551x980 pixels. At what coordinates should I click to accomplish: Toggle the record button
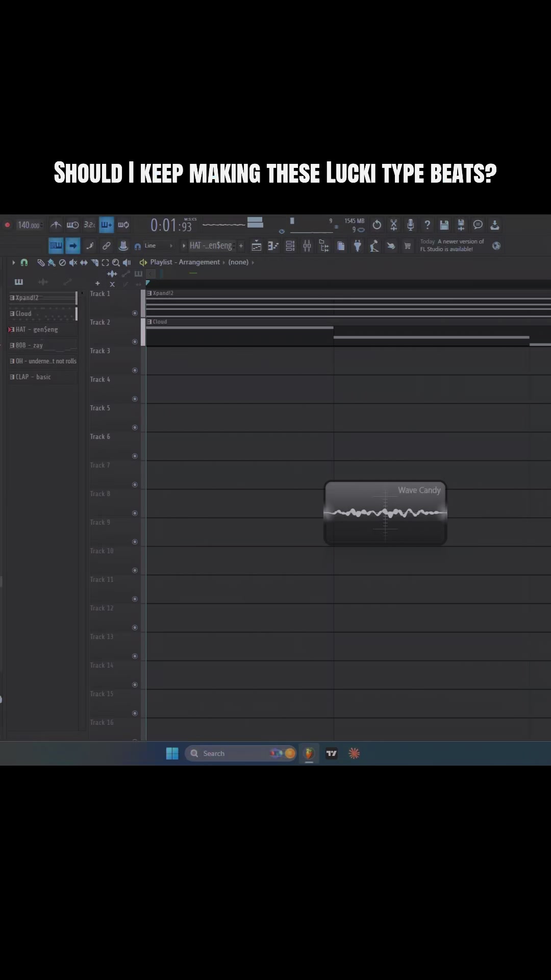coord(8,225)
